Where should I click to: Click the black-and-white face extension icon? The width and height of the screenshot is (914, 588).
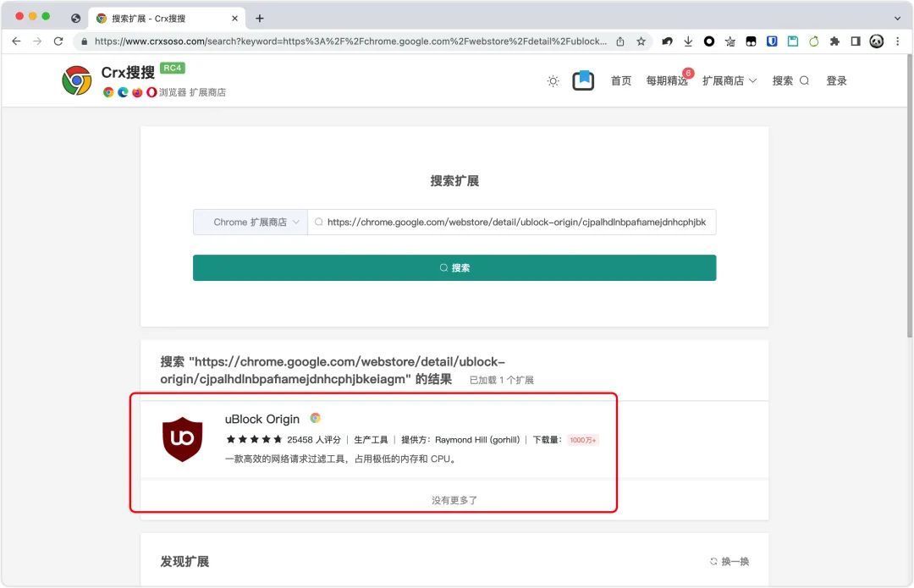tap(752, 41)
